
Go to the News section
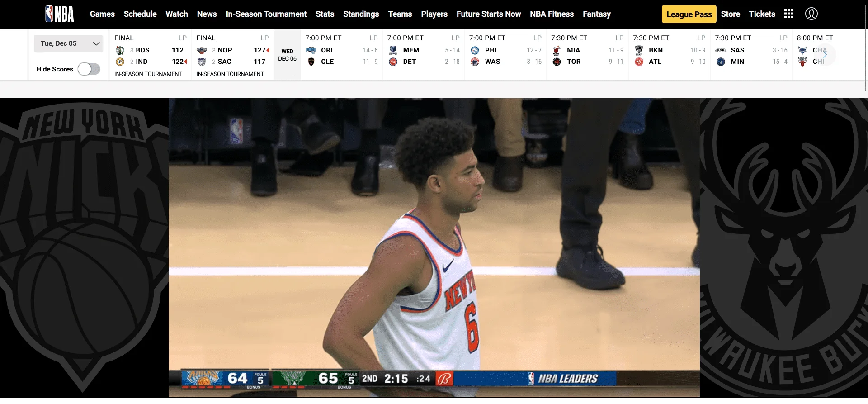click(x=207, y=14)
